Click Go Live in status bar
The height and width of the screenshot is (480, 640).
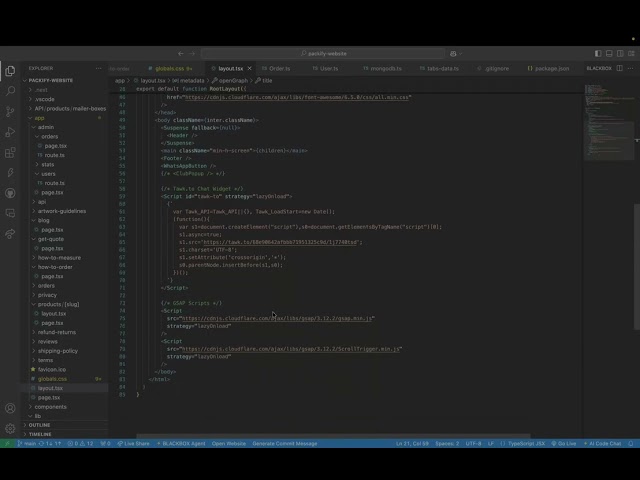coord(565,443)
